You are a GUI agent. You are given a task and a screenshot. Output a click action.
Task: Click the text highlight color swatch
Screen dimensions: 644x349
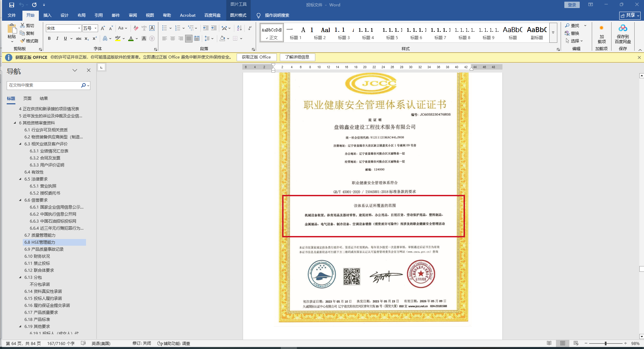(118, 39)
